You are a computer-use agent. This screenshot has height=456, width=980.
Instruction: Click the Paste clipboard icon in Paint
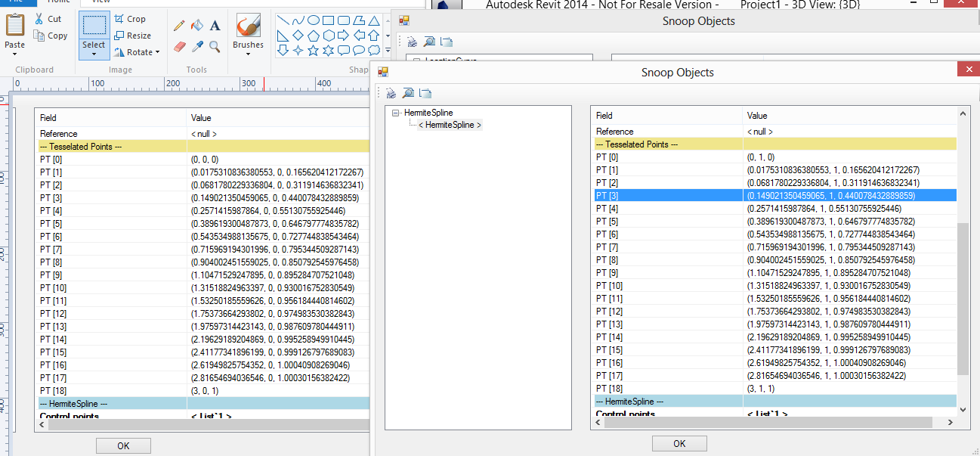(x=14, y=25)
